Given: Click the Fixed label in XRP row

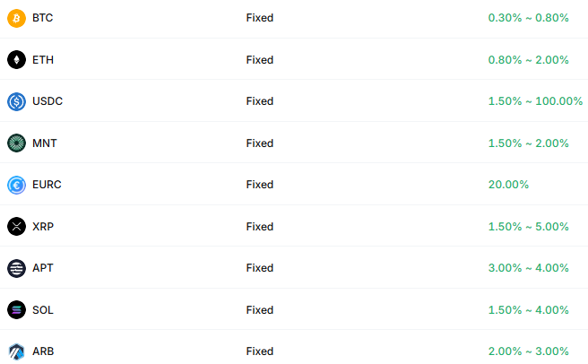Looking at the screenshot, I should (260, 227).
